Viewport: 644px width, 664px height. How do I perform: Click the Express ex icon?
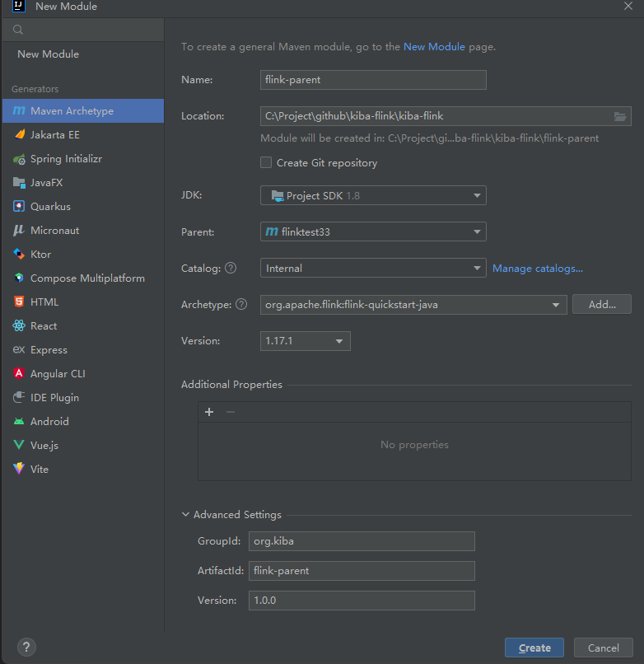[19, 349]
